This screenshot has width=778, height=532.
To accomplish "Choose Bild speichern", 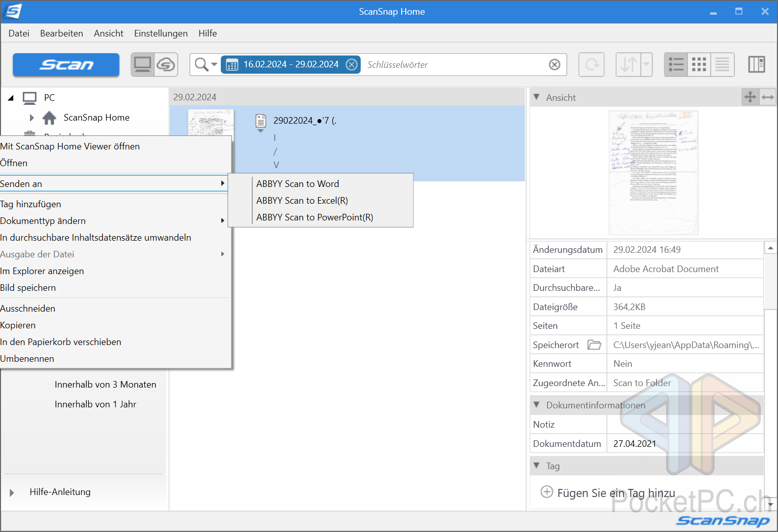I will point(114,288).
